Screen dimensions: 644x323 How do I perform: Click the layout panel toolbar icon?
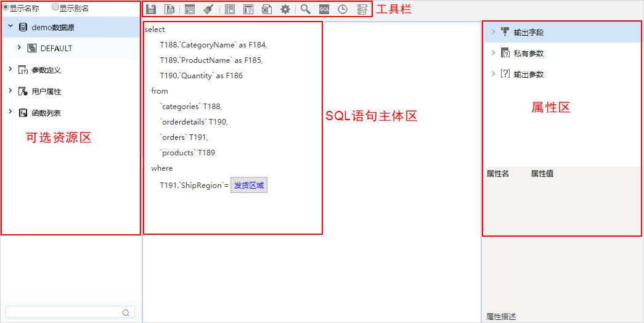(189, 9)
